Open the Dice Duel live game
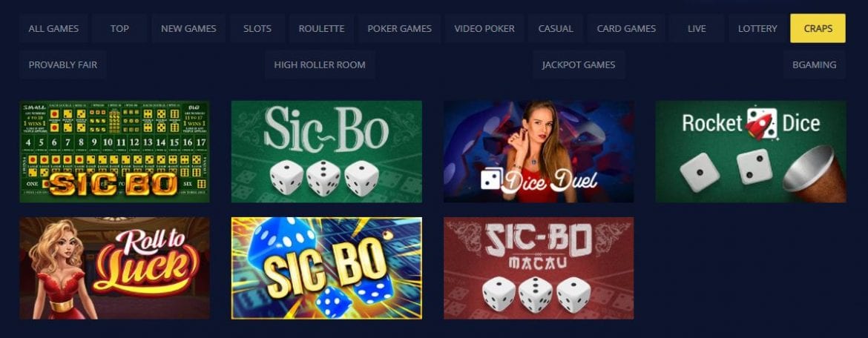The height and width of the screenshot is (338, 868). [539, 151]
